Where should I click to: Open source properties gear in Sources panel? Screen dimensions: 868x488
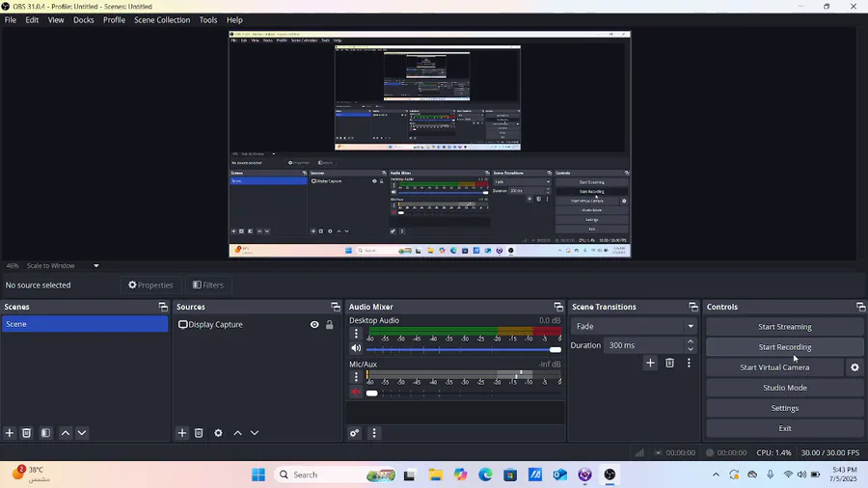218,433
